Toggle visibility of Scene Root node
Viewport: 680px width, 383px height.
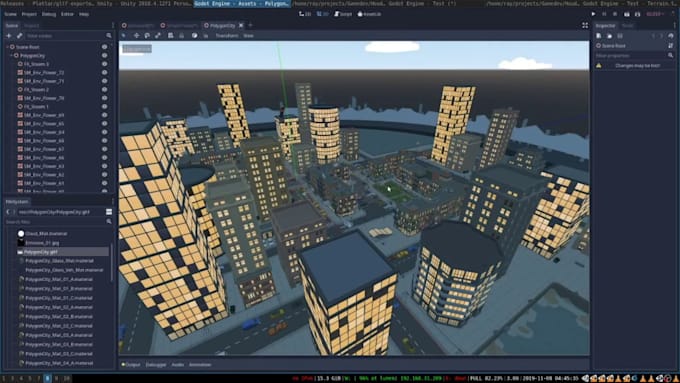click(x=104, y=47)
